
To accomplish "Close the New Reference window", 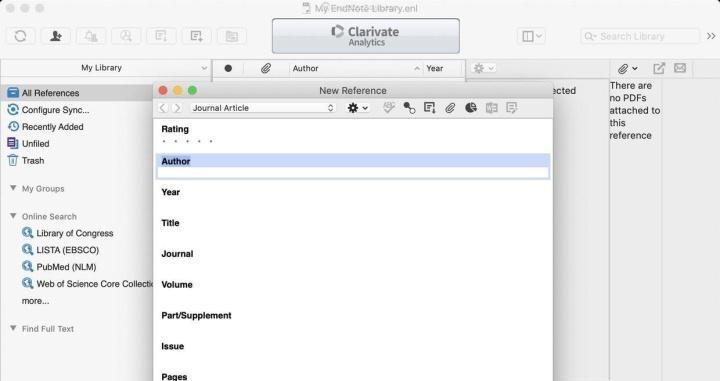I will pyautogui.click(x=163, y=90).
